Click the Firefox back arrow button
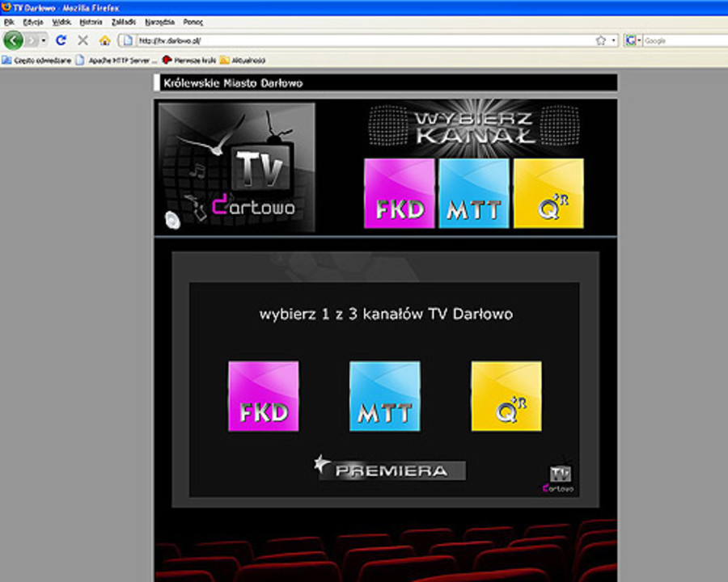This screenshot has height=582, width=728. pyautogui.click(x=12, y=40)
